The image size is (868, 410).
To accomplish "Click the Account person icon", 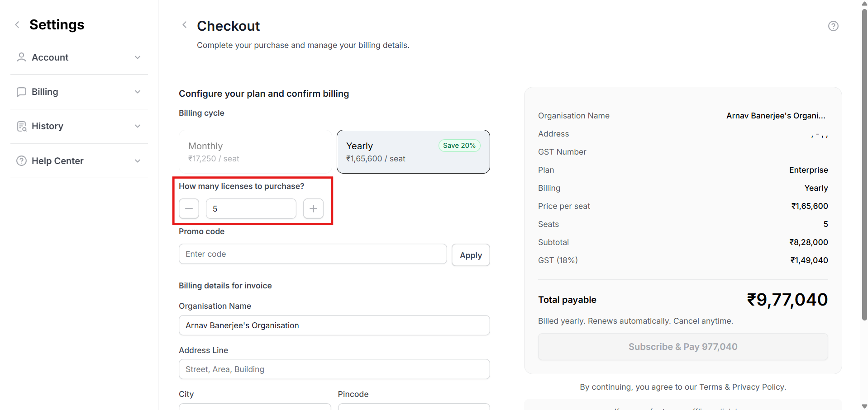I will (21, 57).
